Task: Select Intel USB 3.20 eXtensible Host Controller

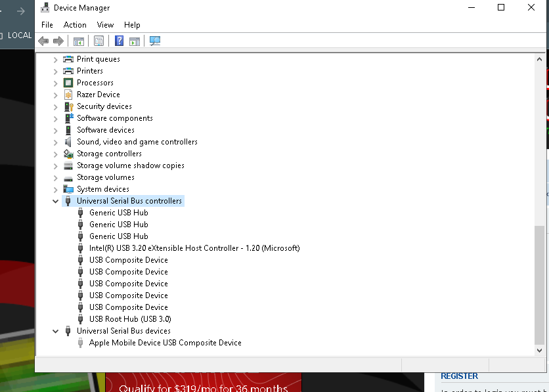Action: tap(194, 248)
